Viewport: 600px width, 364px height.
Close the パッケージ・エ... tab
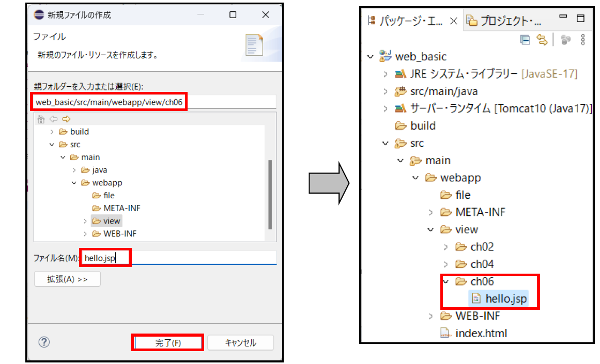coord(453,21)
